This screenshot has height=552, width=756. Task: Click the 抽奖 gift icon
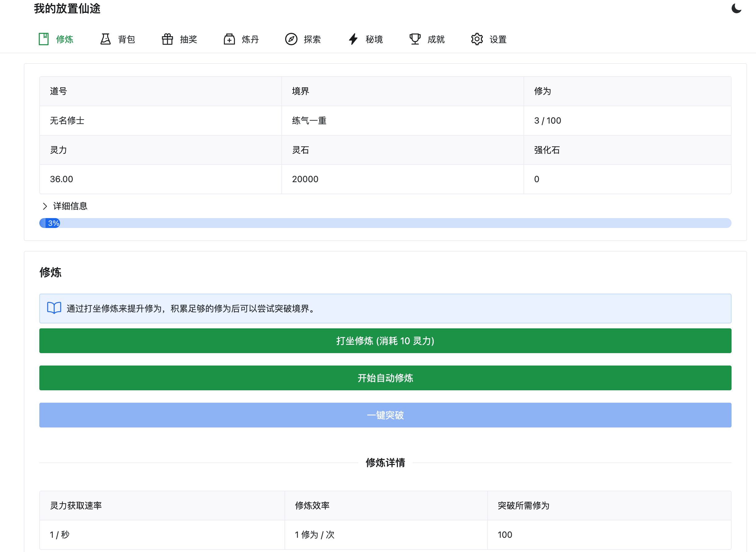click(167, 39)
